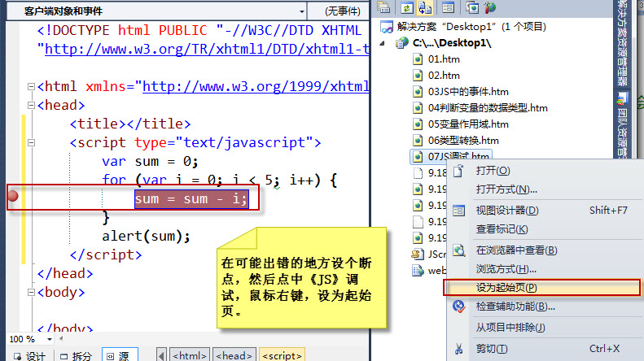
Task: Open the 100 % zoom dropdown
Action: [50, 339]
